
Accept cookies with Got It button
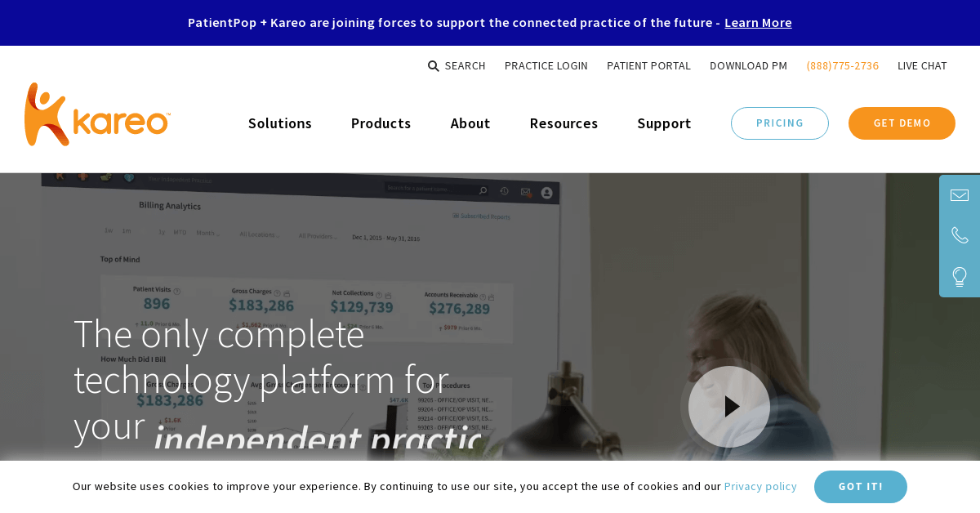(861, 487)
